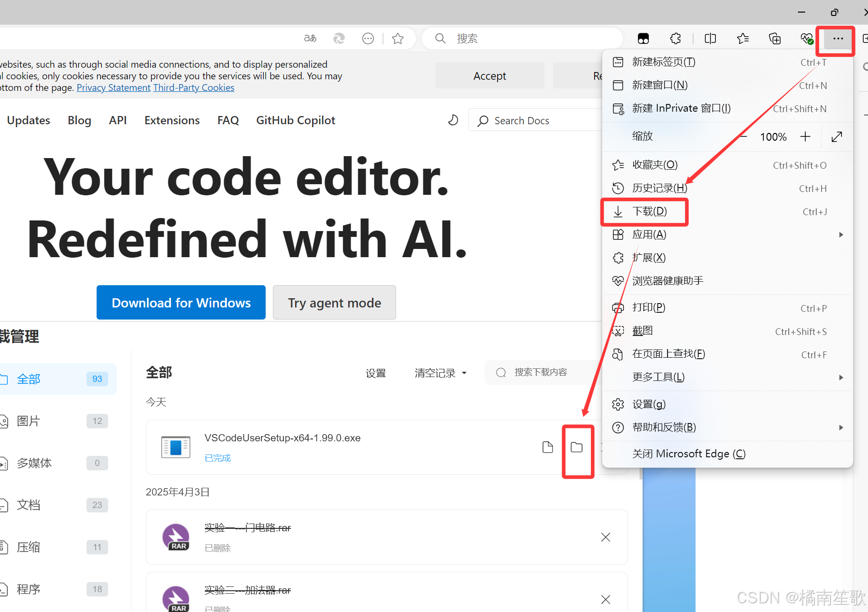Open the VSCodeUserSetup file icon
868x612 pixels.
[x=547, y=447]
